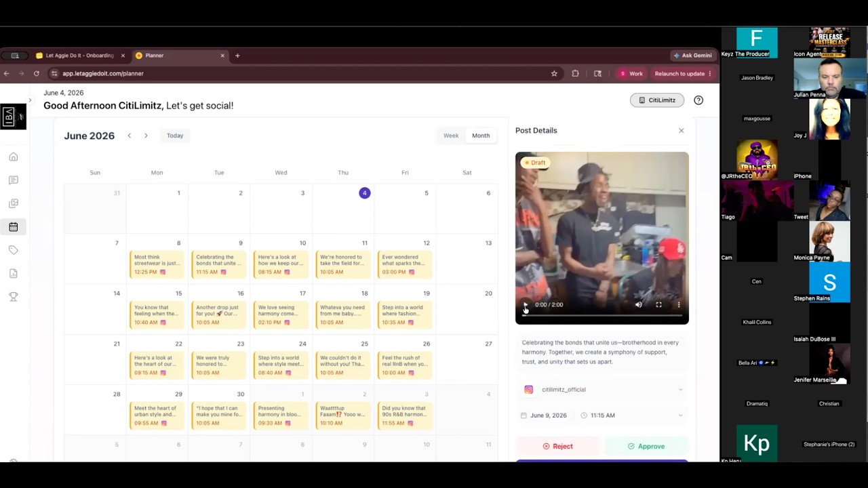Viewport: 868px width, 488px height.
Task: Open the tags icon in sidebar
Action: (x=13, y=250)
